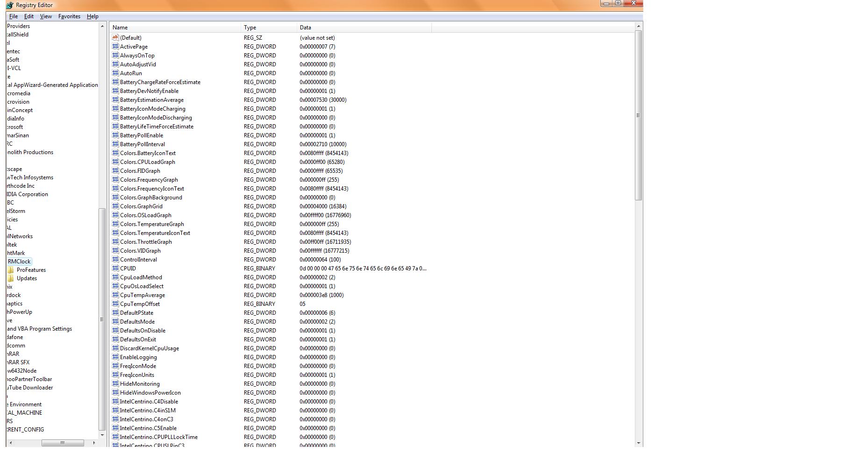This screenshot has width=868, height=460.
Task: Click the IntelCentrino.C5Enable value icon
Action: click(x=115, y=428)
